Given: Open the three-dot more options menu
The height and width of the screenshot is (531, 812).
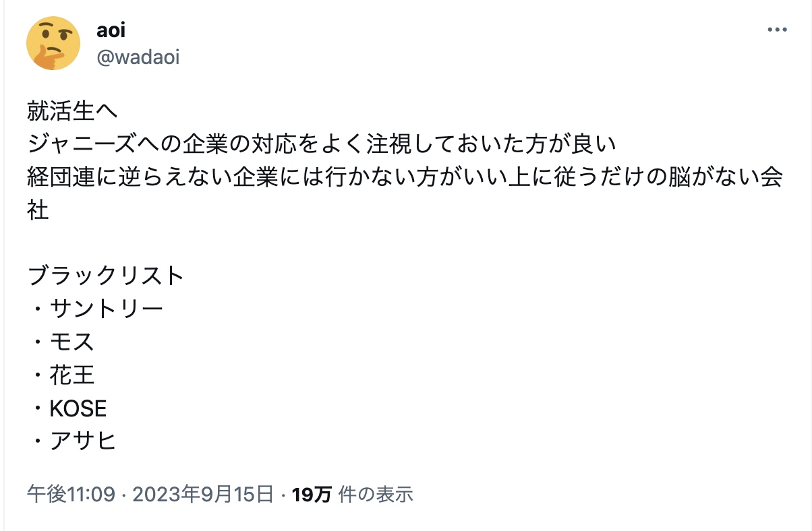Looking at the screenshot, I should 777,31.
